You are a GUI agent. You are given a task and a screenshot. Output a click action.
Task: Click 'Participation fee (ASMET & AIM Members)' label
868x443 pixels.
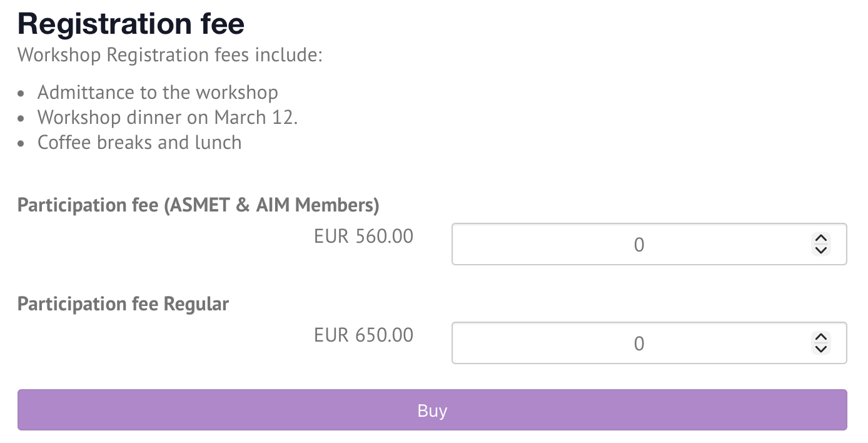198,205
